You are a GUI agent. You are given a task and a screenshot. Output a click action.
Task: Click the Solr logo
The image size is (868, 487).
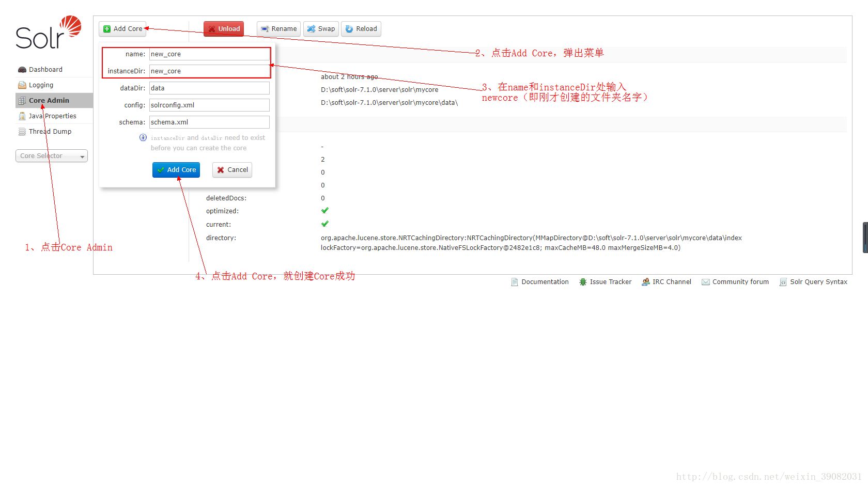point(49,32)
